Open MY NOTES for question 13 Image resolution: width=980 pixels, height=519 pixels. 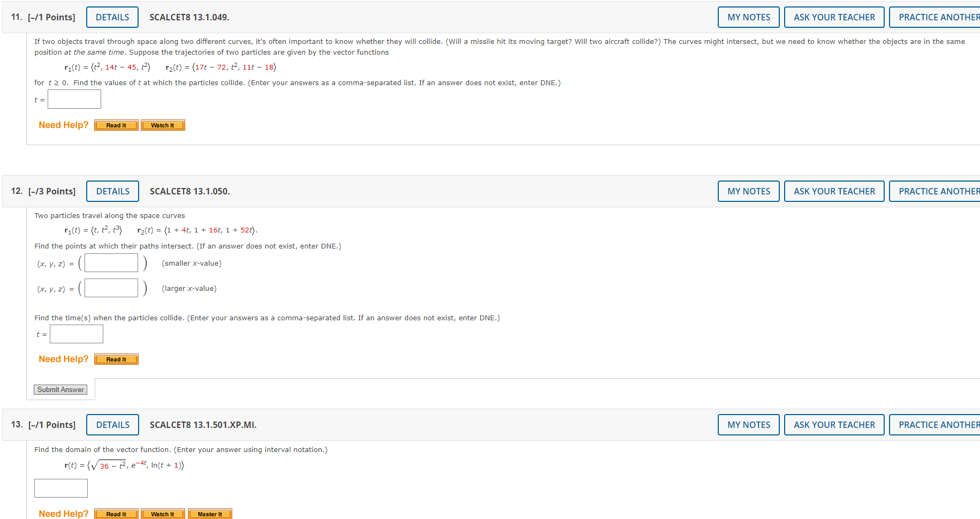click(749, 425)
